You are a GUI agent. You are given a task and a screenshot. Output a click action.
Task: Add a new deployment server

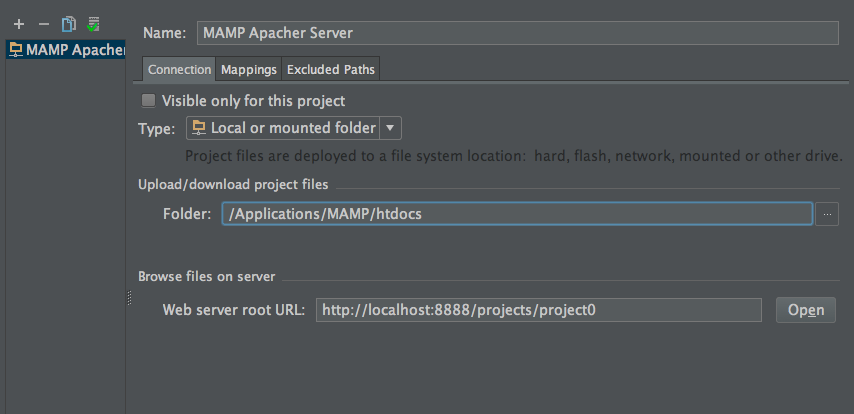(19, 25)
